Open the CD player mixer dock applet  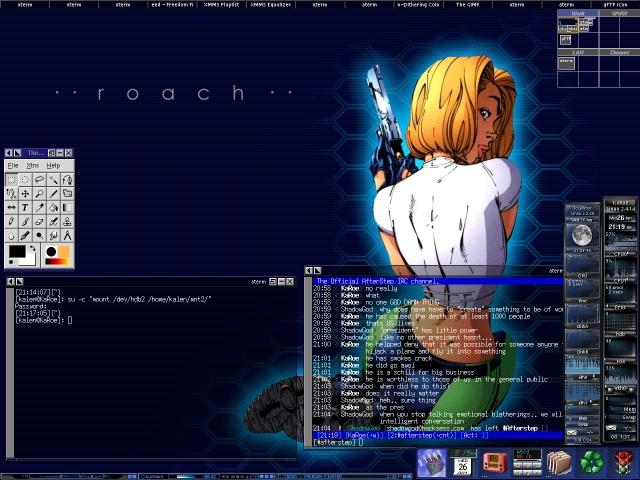coord(527,462)
